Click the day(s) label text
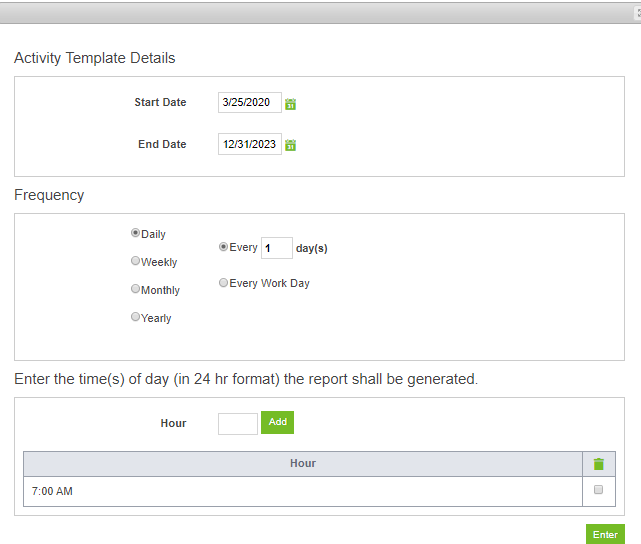The width and height of the screenshot is (641, 544). point(312,248)
